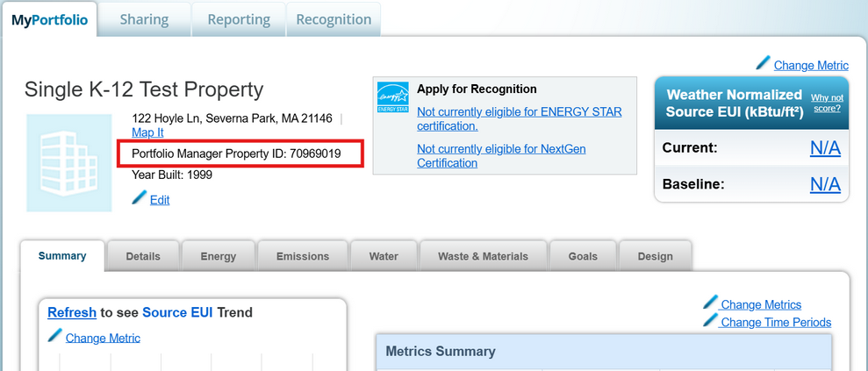
Task: Open the MyPortfolio tab
Action: pos(49,20)
